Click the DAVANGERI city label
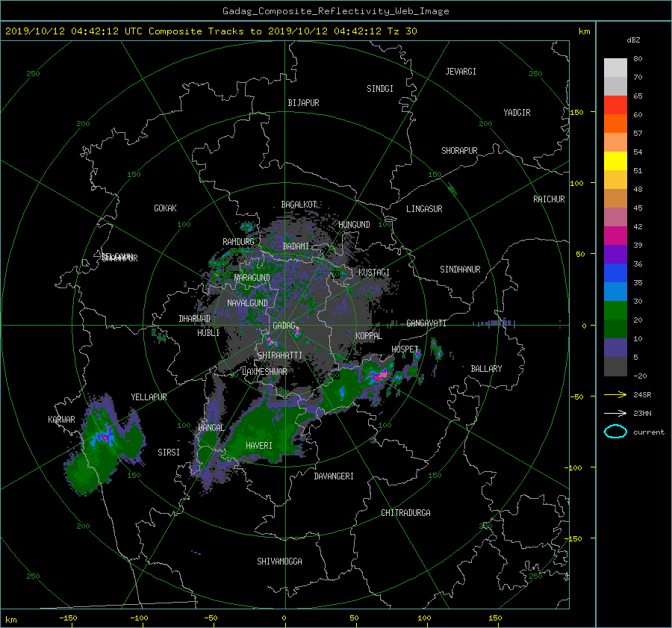The width and height of the screenshot is (672, 628). tap(334, 476)
